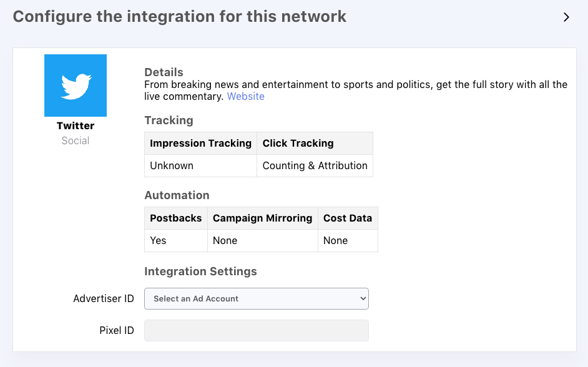Image resolution: width=588 pixels, height=367 pixels.
Task: Select the Campaign Mirroring column header
Action: click(262, 218)
